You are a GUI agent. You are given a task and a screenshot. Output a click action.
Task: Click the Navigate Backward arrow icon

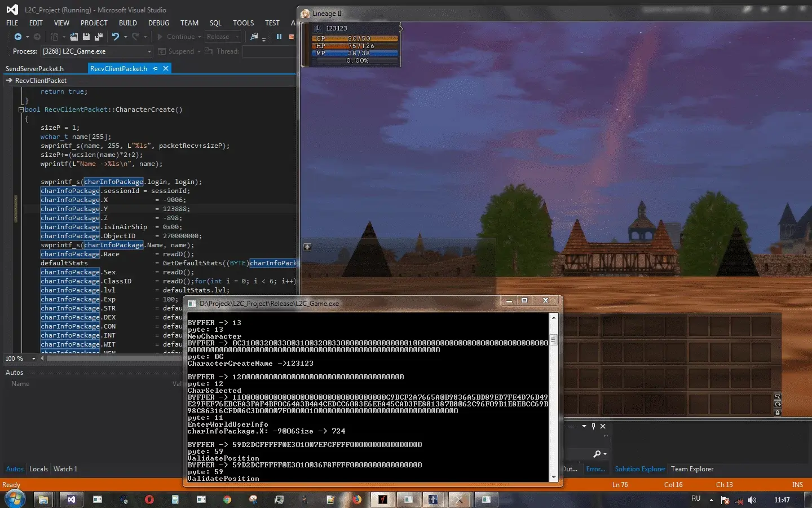(17, 37)
